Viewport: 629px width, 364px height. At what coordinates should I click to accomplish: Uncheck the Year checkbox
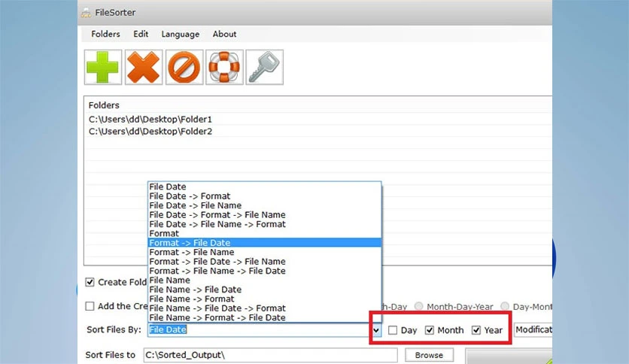(x=476, y=330)
